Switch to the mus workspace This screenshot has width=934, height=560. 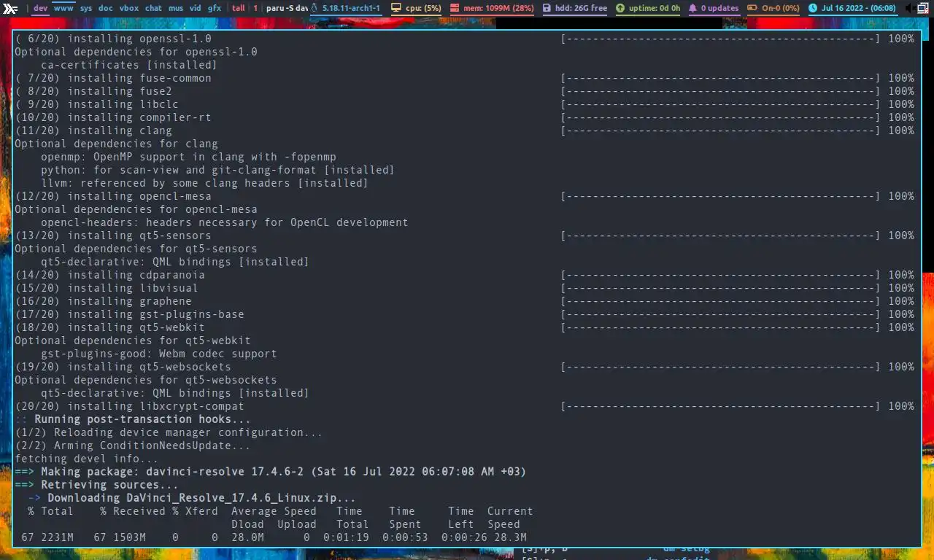(x=176, y=9)
